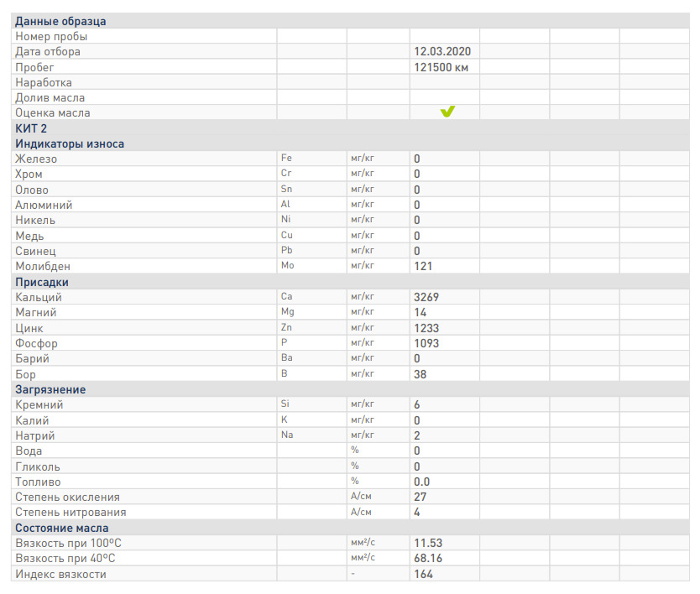Click the 'Вода' row label
The width and height of the screenshot is (700, 594).
[x=29, y=451]
